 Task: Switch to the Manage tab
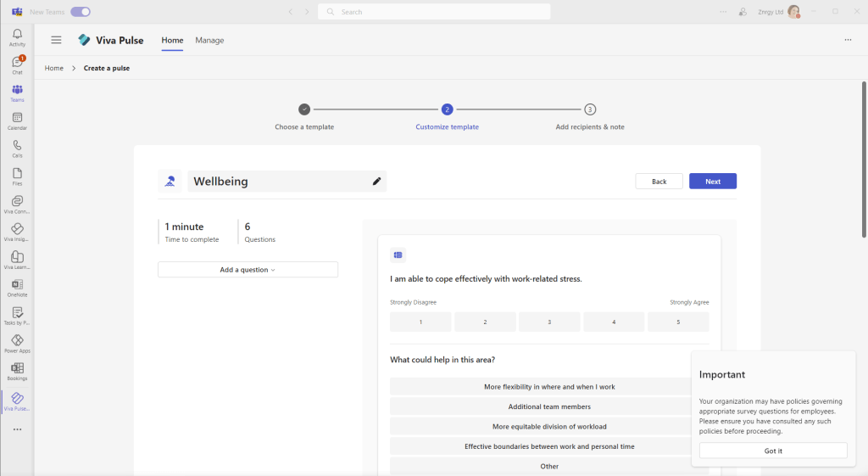click(x=209, y=40)
